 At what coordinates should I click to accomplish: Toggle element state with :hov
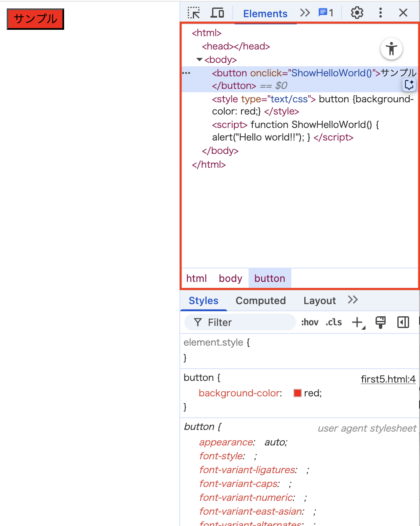click(310, 322)
